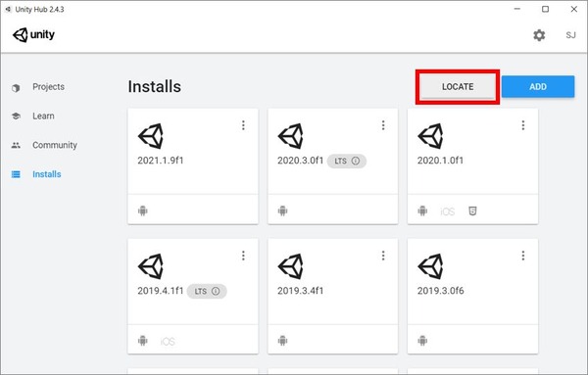This screenshot has width=588, height=375.
Task: Click the LTS info badge on 2020.3.0f1
Action: 347,162
